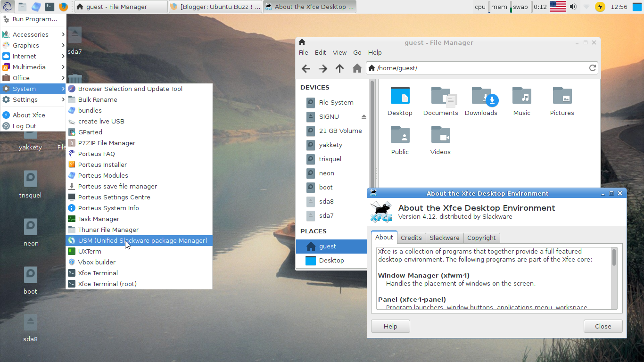Return home via the home toolbar icon
The image size is (644, 362).
(357, 68)
